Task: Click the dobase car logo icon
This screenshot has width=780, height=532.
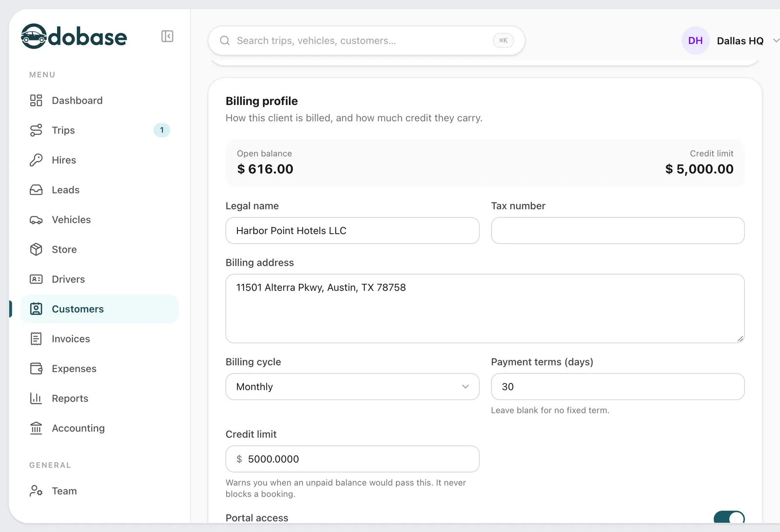Action: 34,37
